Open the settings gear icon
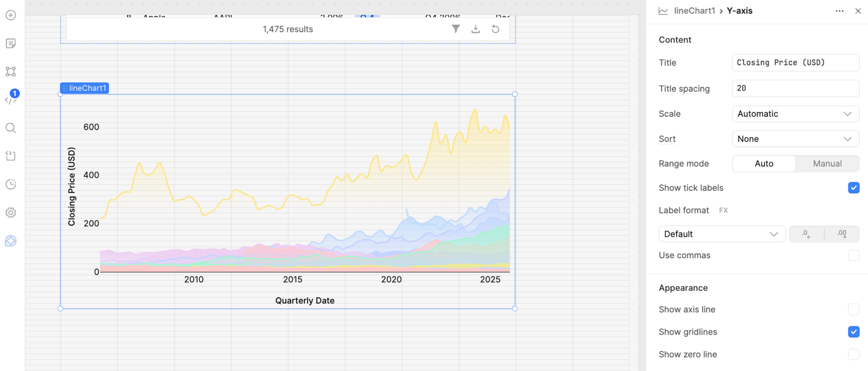Viewport: 868px width, 371px height. (11, 212)
